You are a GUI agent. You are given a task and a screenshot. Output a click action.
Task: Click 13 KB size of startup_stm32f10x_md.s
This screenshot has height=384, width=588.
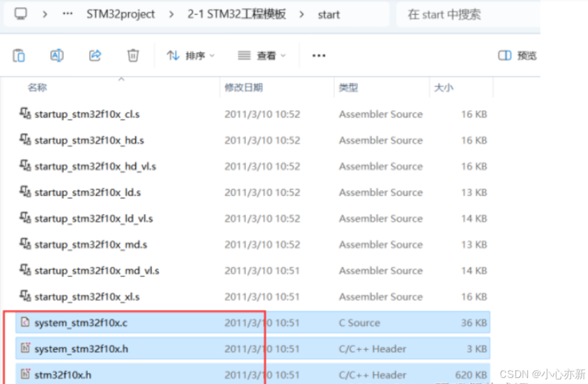[474, 245]
